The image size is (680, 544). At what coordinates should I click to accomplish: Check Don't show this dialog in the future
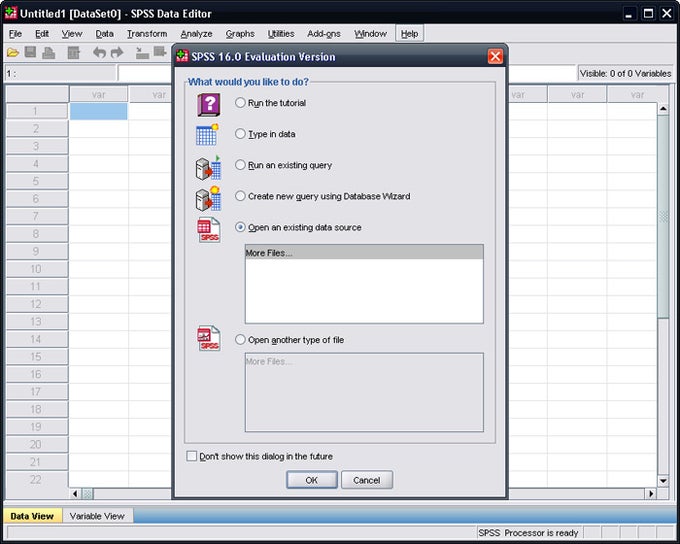coord(191,456)
